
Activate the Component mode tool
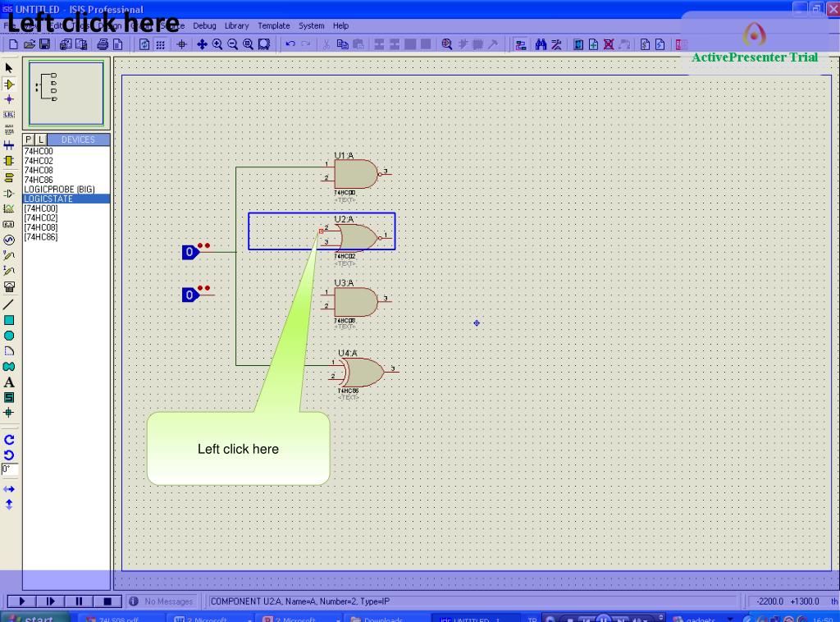[x=8, y=85]
